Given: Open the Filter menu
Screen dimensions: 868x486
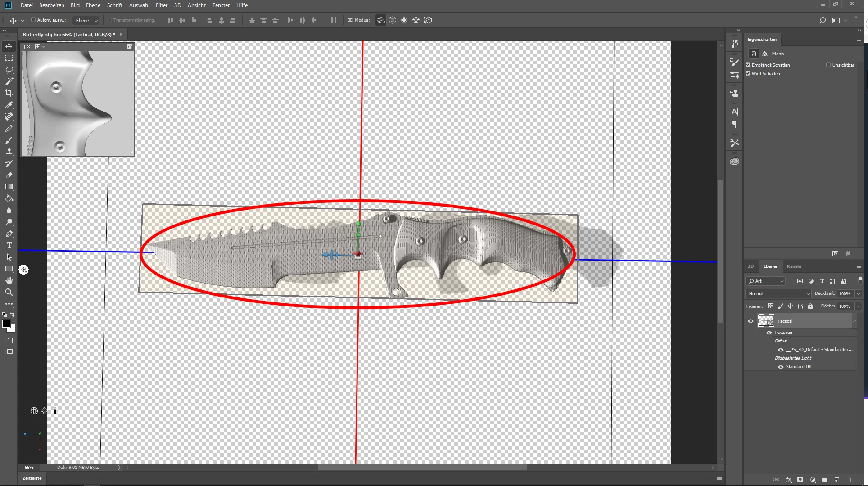Looking at the screenshot, I should click(x=161, y=5).
